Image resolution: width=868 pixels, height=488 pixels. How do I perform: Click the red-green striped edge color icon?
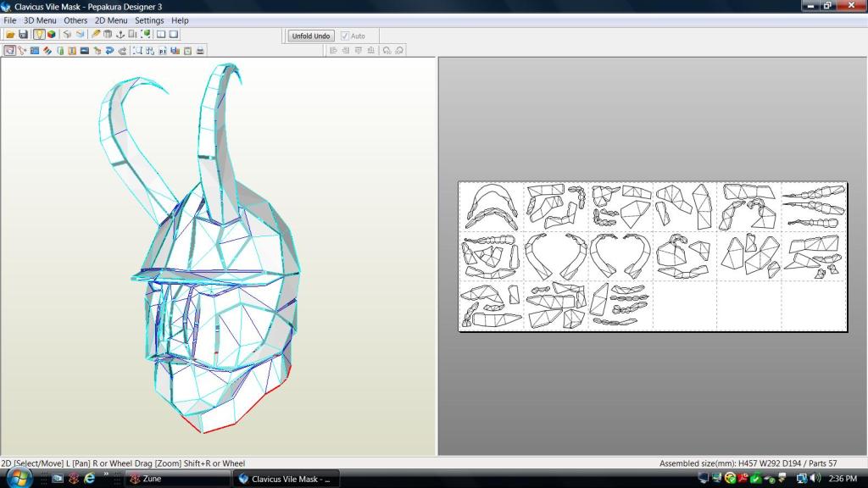(x=47, y=50)
